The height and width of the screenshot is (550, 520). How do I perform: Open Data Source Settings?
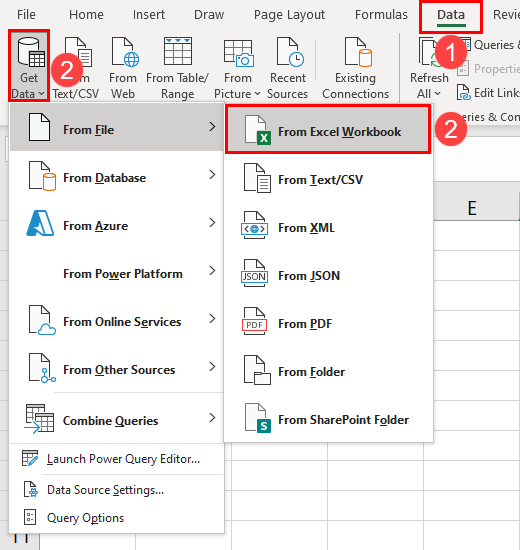116,490
